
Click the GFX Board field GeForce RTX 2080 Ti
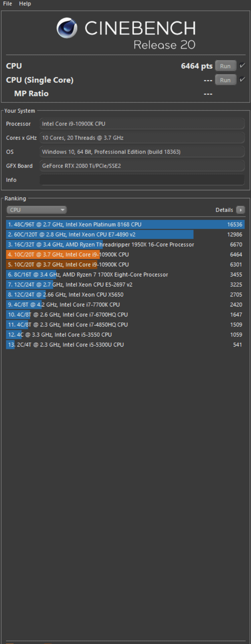tap(142, 166)
